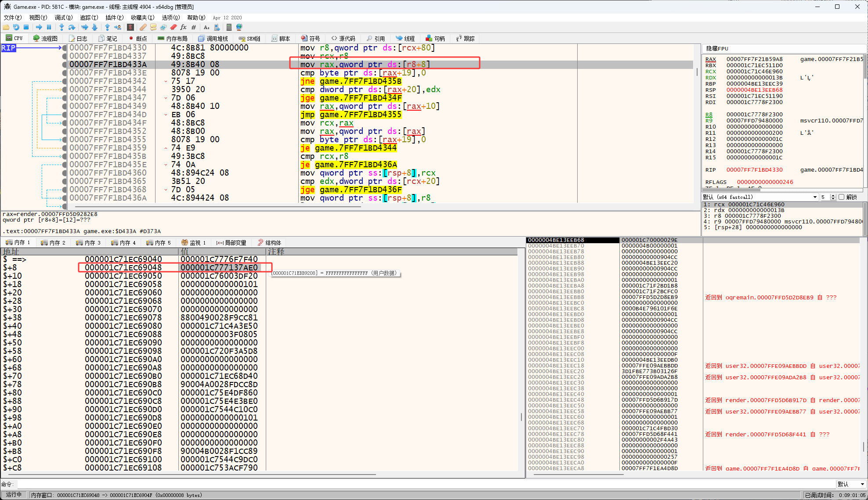Click the RAX register label
The height and width of the screenshot is (500, 868).
(710, 59)
